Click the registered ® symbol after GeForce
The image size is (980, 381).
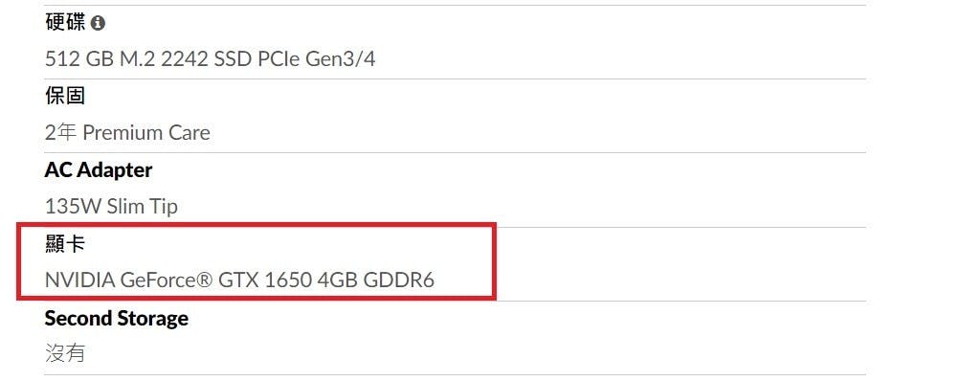204,280
